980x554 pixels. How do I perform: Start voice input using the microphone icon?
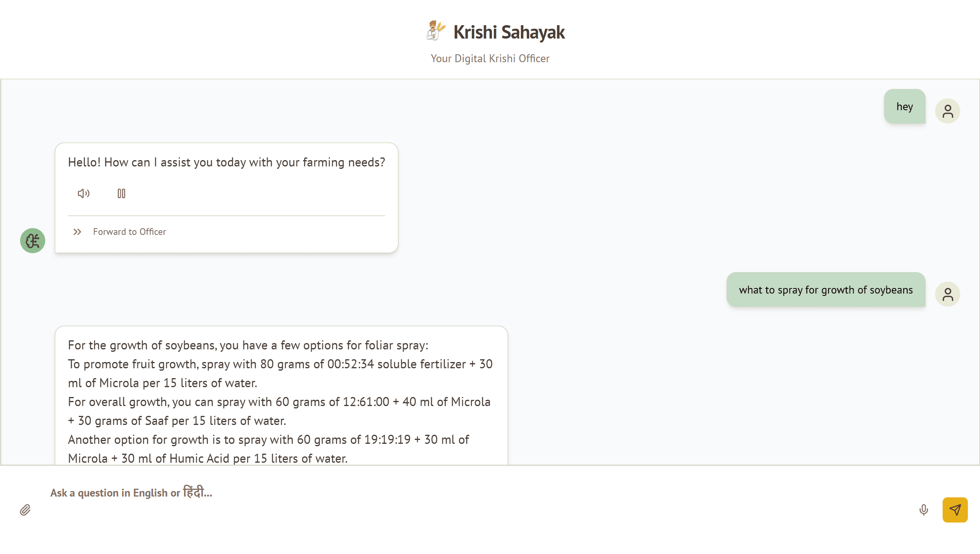[x=924, y=510]
